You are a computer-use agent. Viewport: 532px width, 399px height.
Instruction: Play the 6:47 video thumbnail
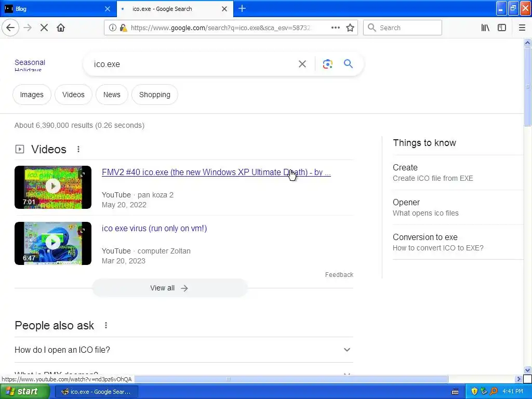tap(53, 243)
